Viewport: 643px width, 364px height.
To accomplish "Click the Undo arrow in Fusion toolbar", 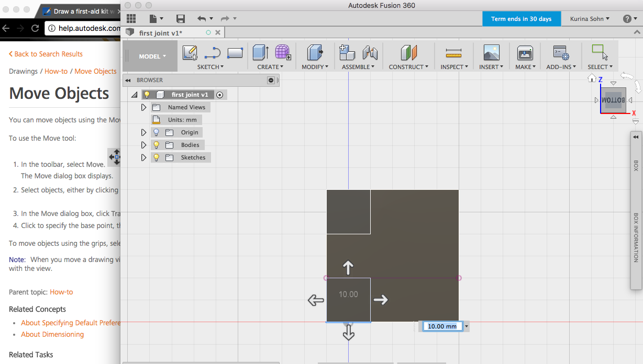I will 202,19.
